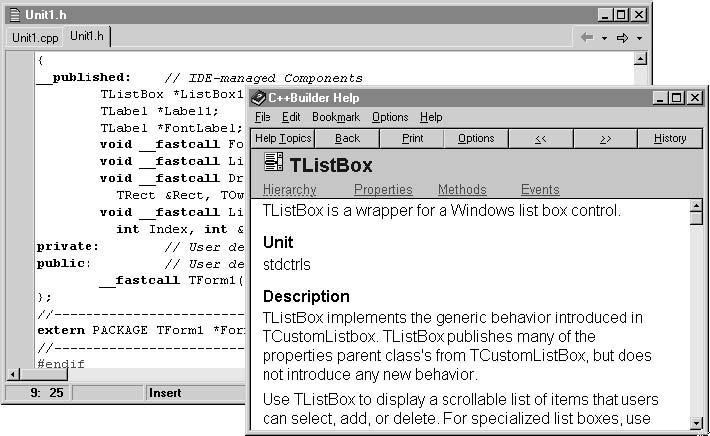Click the 'TListBox *ListBox1' declaration line
This screenshot has height=436, width=710.
click(x=172, y=94)
